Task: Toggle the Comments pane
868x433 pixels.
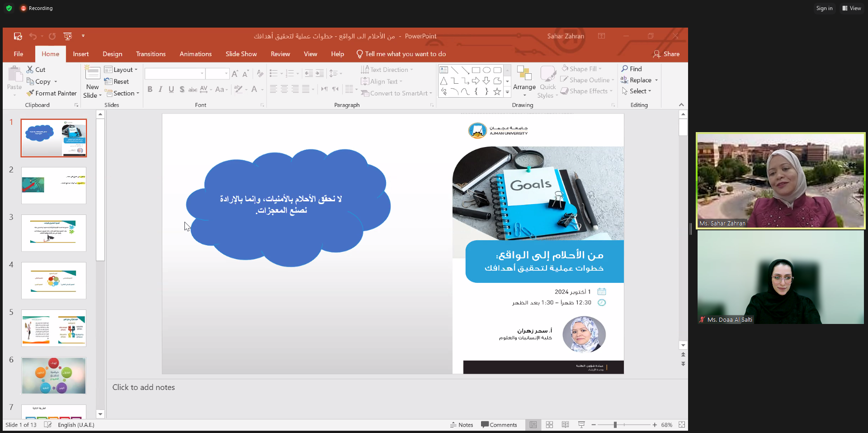Action: 499,425
